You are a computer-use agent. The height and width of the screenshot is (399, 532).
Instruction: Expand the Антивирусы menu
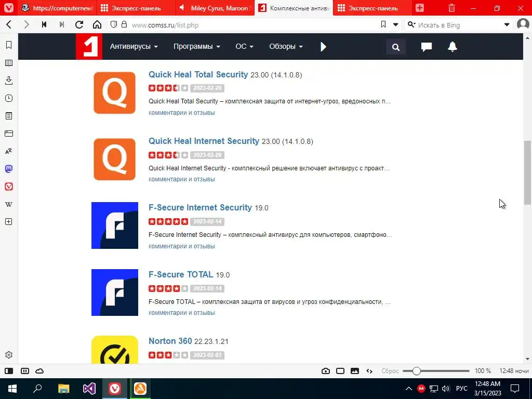click(x=134, y=46)
